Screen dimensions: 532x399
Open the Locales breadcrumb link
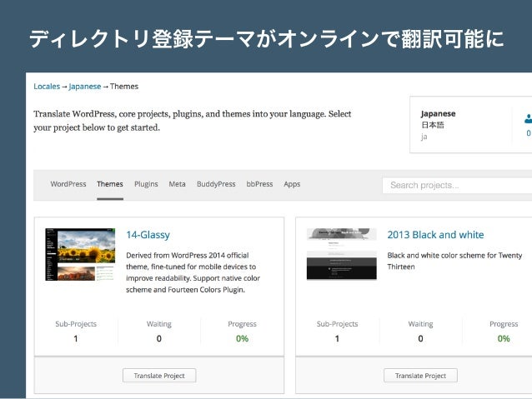pyautogui.click(x=47, y=87)
